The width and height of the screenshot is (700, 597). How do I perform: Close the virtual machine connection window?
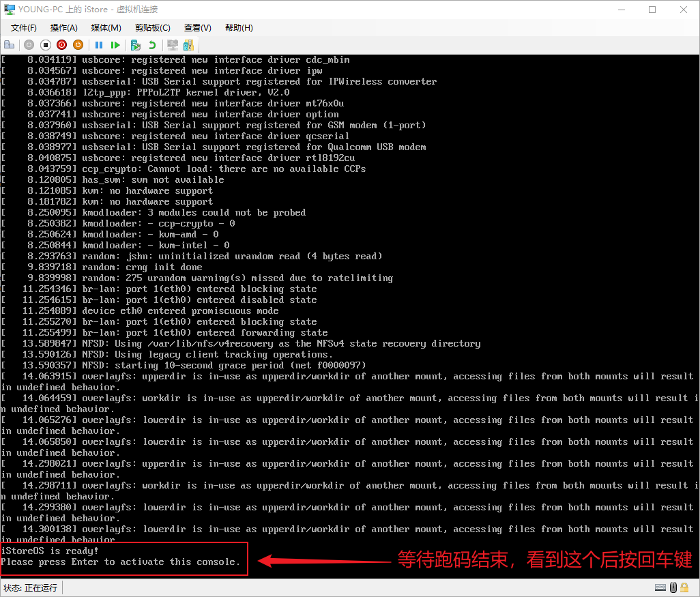coord(683,10)
